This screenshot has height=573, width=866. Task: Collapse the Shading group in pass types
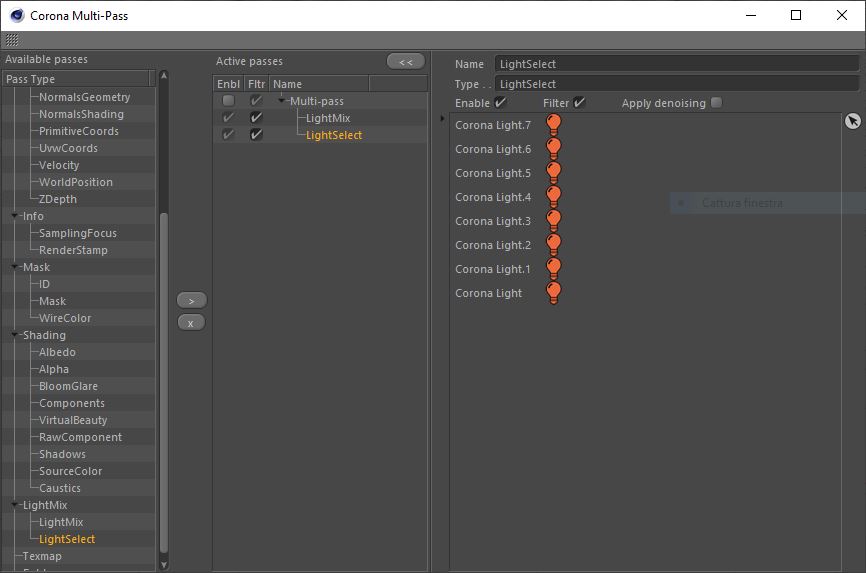pos(15,335)
